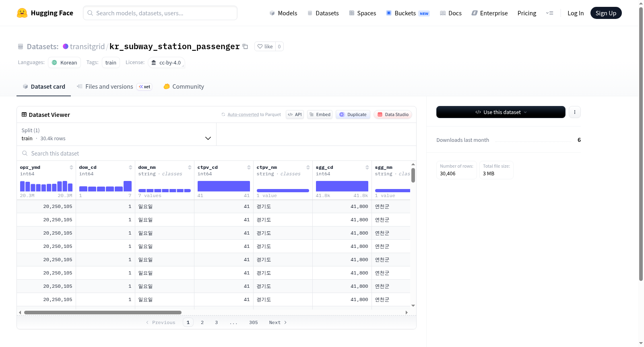Open the Pricing page link
The width and height of the screenshot is (644, 347).
coord(527,13)
